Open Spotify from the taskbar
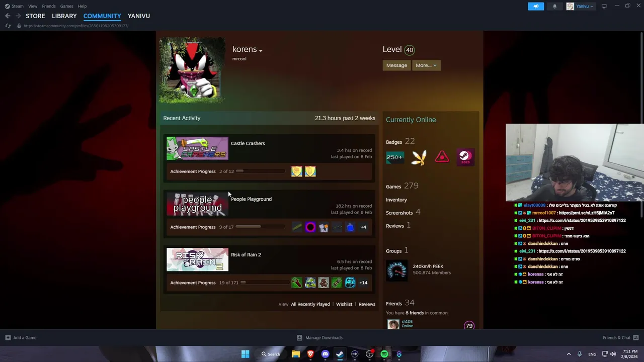Image resolution: width=644 pixels, height=362 pixels. [x=384, y=354]
